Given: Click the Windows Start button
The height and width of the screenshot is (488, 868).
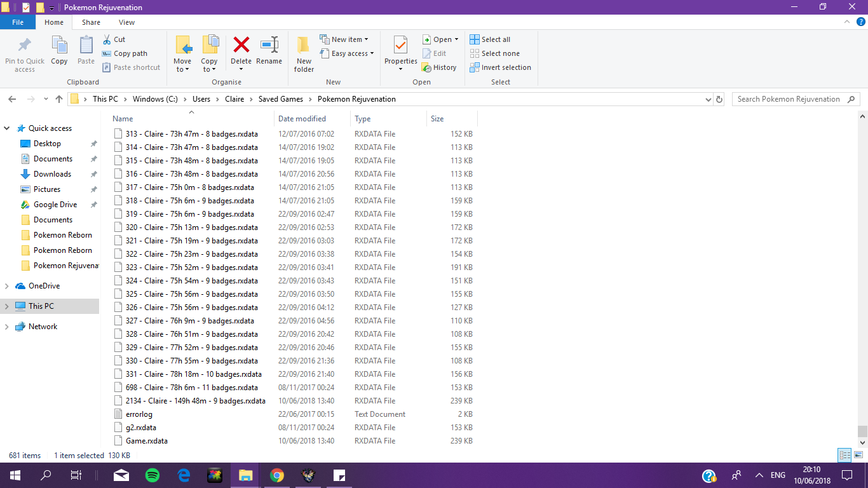Looking at the screenshot, I should click(15, 475).
